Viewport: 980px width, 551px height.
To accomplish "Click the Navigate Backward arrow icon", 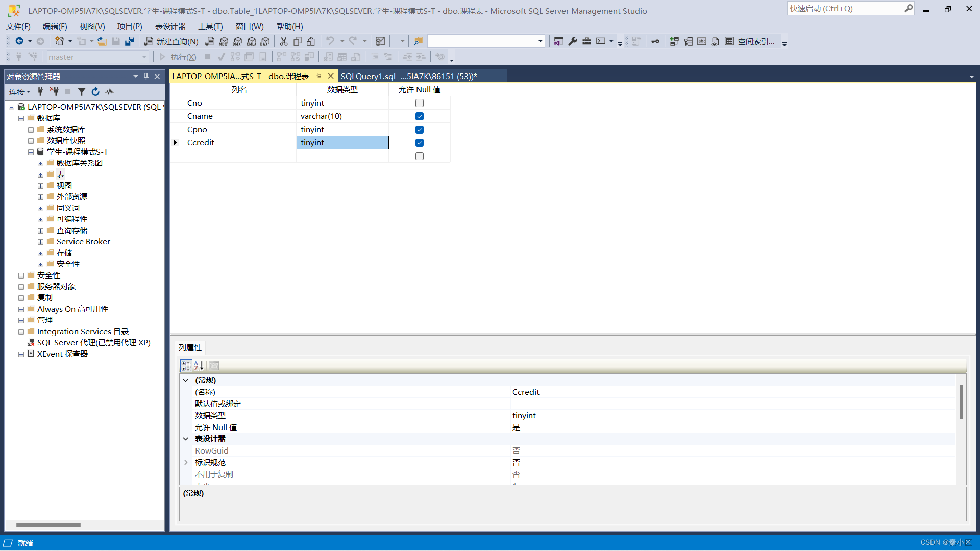I will [x=19, y=41].
